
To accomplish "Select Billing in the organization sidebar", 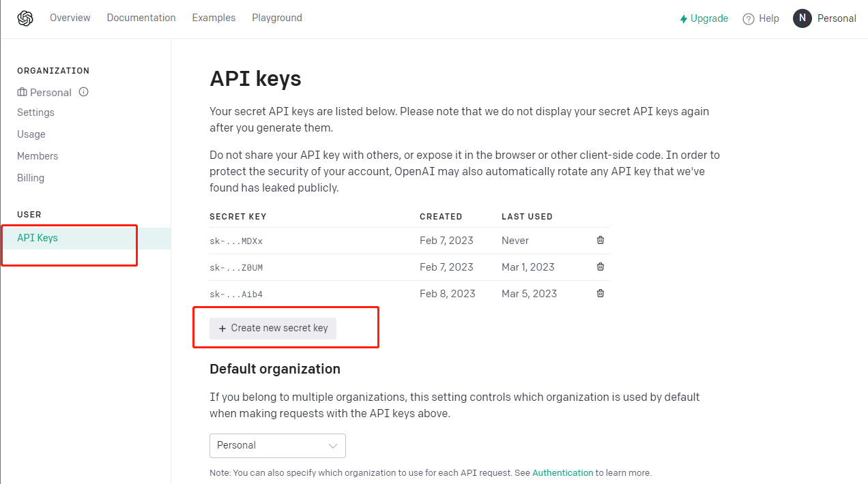I will pyautogui.click(x=31, y=178).
